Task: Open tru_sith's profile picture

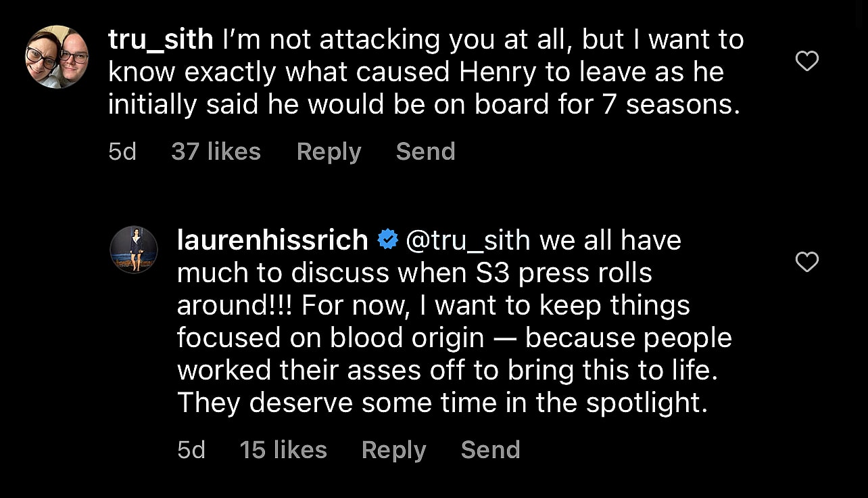Action: 57,49
